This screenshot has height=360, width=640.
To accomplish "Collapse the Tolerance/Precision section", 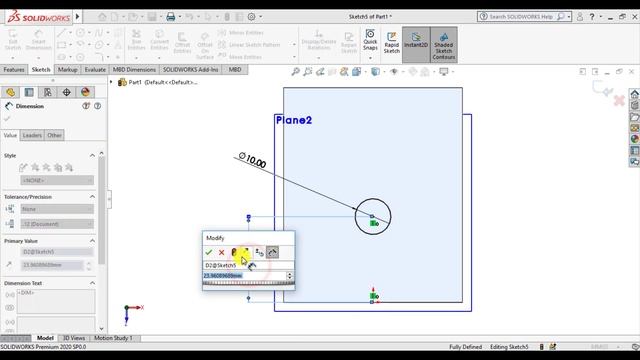I will click(92, 197).
